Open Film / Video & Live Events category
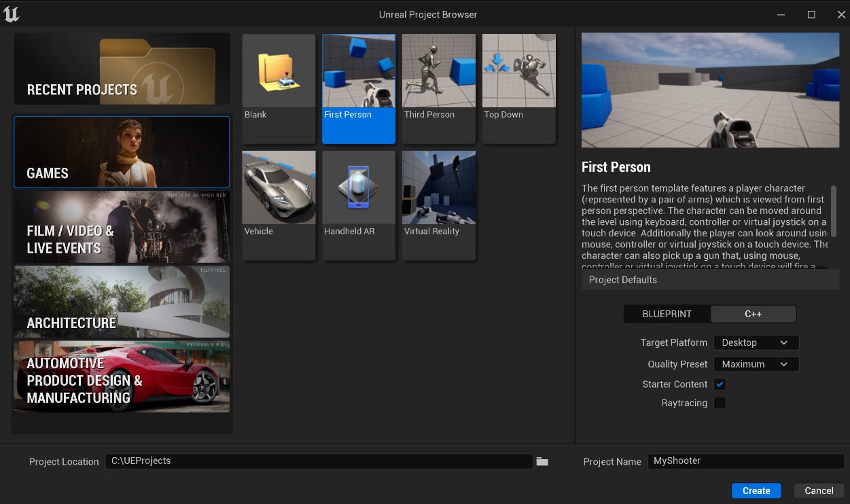The height and width of the screenshot is (504, 850). (122, 227)
